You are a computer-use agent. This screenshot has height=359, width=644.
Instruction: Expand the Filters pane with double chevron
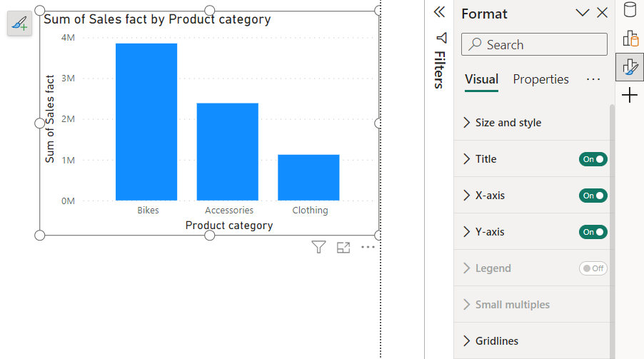439,12
